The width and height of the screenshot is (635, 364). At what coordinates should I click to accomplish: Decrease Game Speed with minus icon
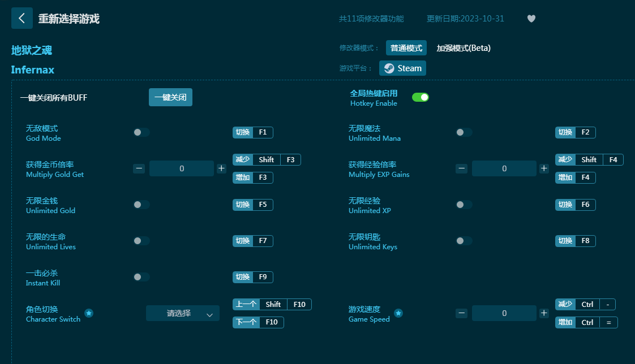[x=462, y=313]
